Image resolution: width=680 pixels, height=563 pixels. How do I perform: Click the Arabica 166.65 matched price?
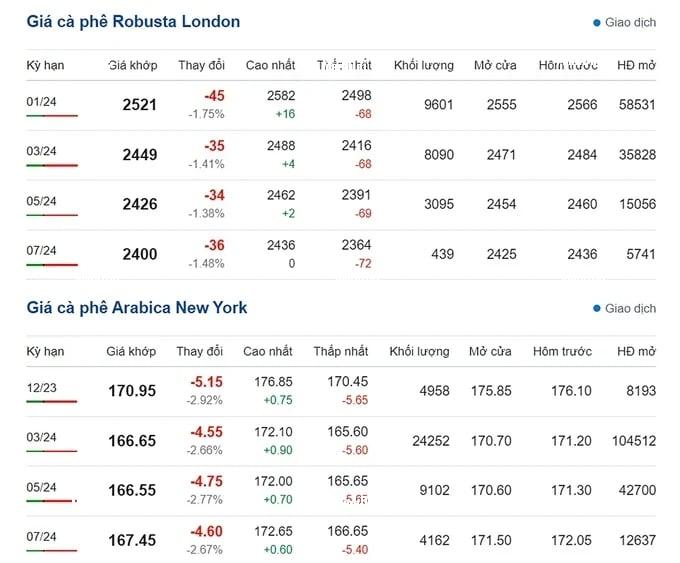132,441
